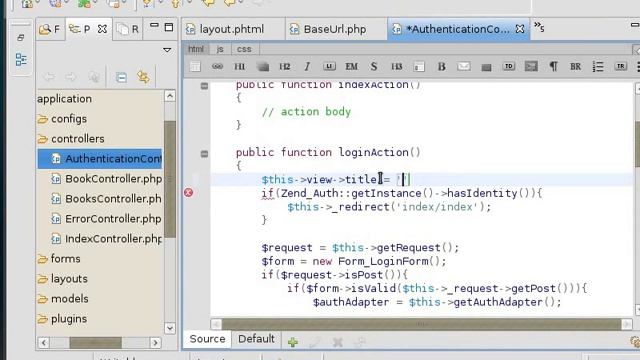This screenshot has width=640, height=360.
Task: Select Default tab below editor
Action: click(256, 339)
